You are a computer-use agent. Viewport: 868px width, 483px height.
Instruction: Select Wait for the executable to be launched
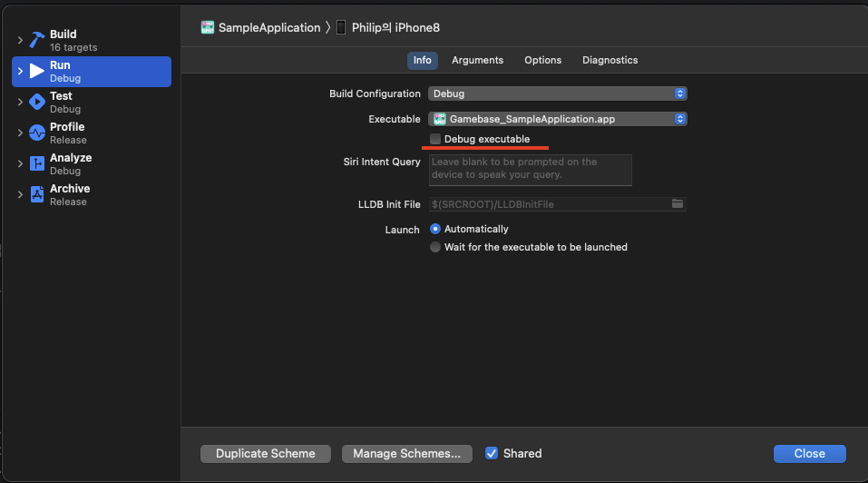click(435, 247)
